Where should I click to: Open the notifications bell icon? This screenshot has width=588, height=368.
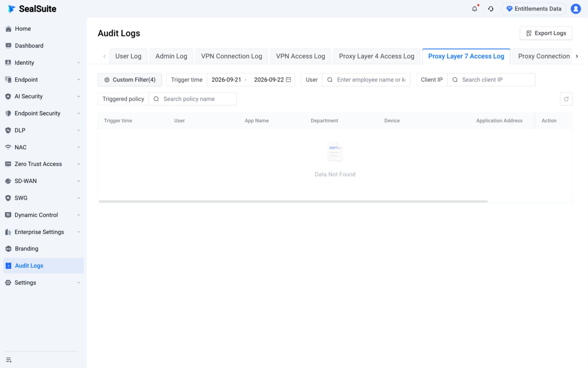click(474, 9)
